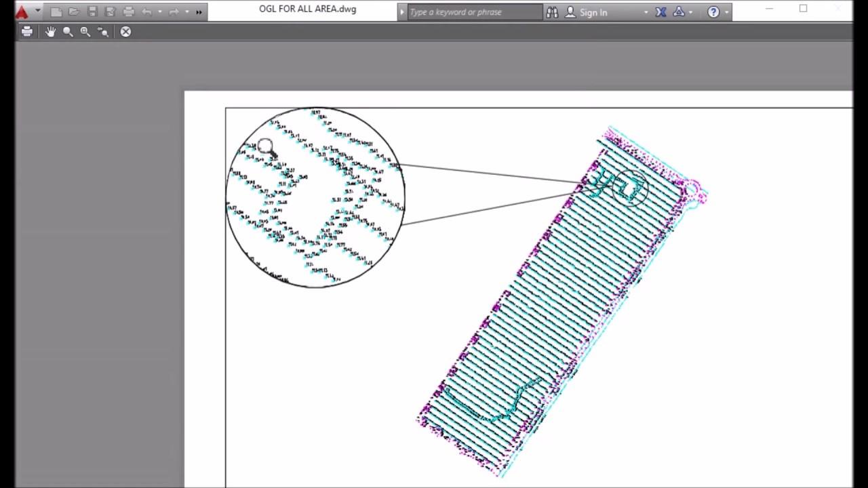Screen dimensions: 868x488
Task: Click the Autodesk Exchange X icon
Action: pos(660,12)
